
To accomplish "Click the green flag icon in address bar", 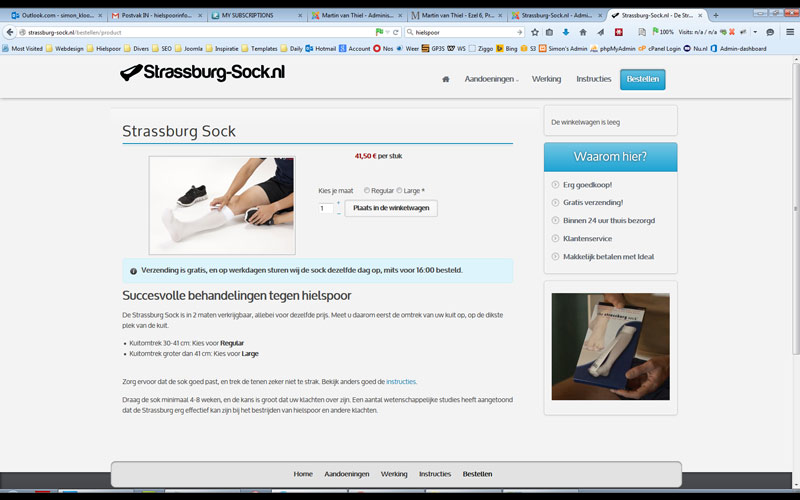I will point(379,32).
